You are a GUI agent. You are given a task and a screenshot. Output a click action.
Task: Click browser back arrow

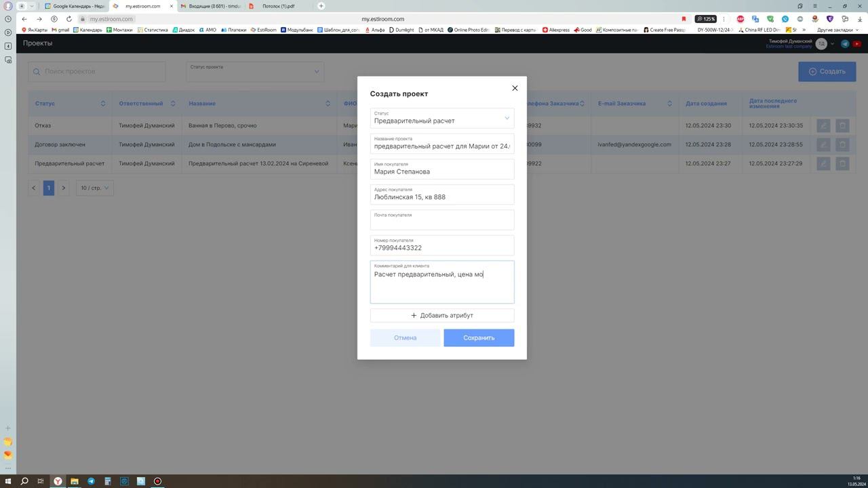24,19
